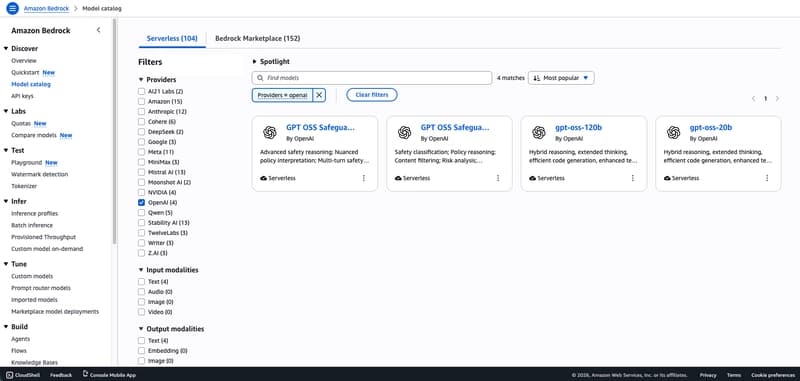The height and width of the screenshot is (381, 800).
Task: Open the Amazon Bedrock breadcrumb link
Action: click(46, 9)
